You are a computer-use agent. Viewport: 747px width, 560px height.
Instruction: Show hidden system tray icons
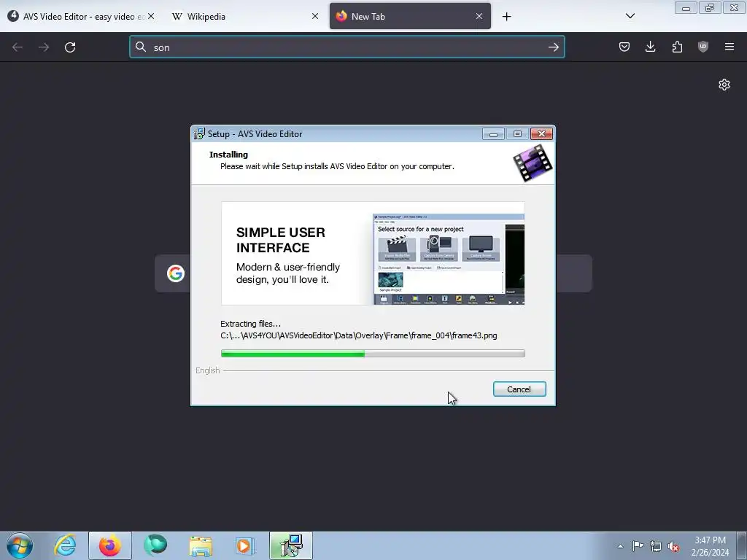pyautogui.click(x=620, y=546)
